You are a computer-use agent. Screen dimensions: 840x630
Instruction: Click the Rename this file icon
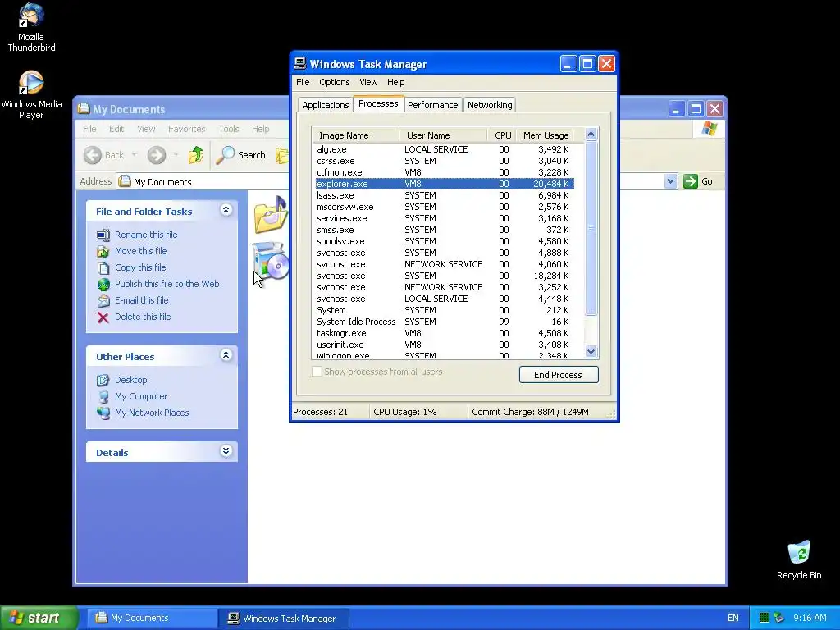(103, 235)
